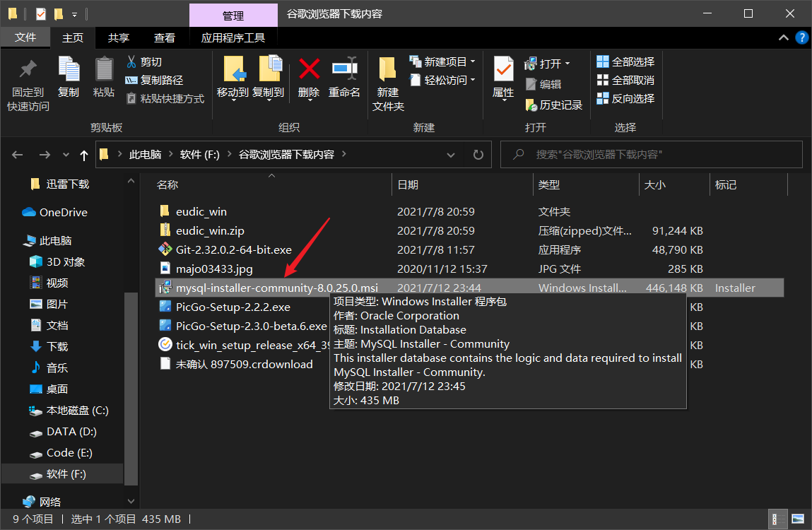Switch to large icons view icon
The width and height of the screenshot is (812, 530).
coord(798,519)
